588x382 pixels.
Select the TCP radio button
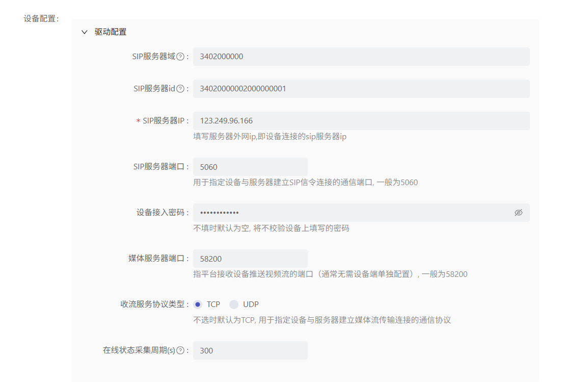198,304
